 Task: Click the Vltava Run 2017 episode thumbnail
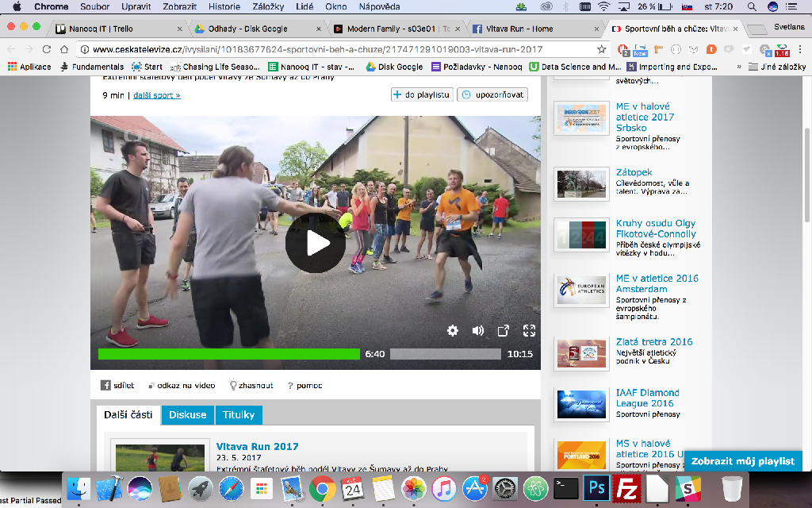coord(160,458)
